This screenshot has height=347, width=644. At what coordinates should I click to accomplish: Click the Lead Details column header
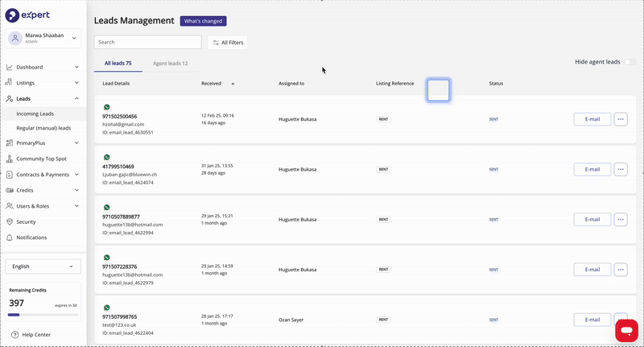click(116, 84)
